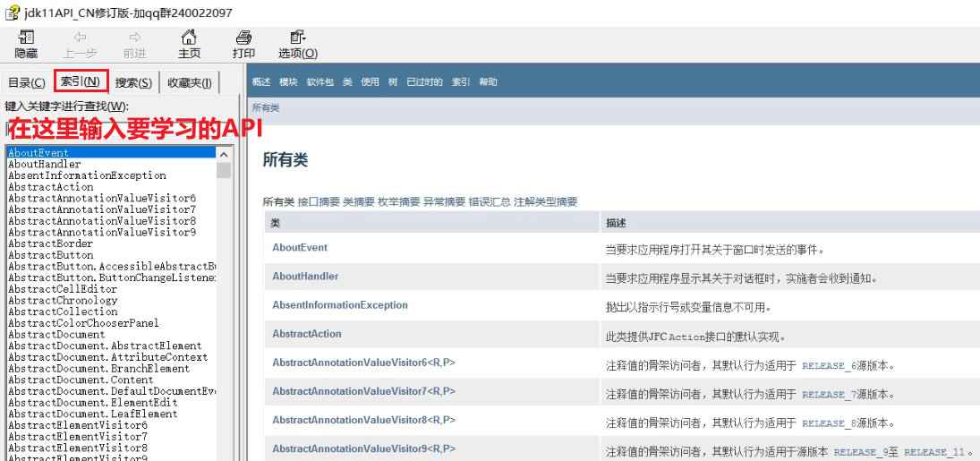Click the Forward (前进) arrow icon

coord(134,37)
